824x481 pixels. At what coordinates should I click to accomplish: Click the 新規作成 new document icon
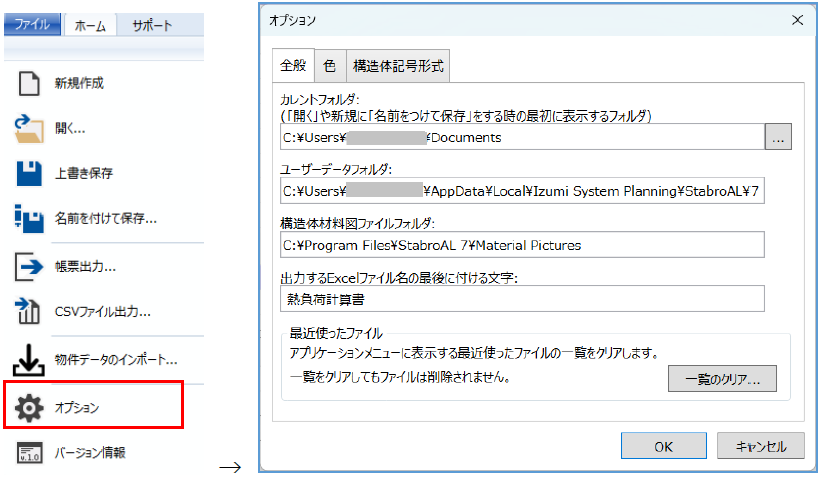click(x=30, y=84)
